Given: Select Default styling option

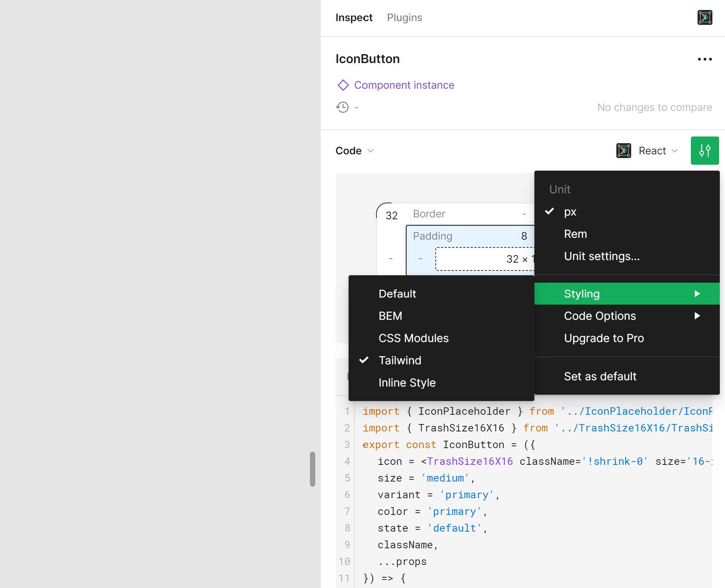Looking at the screenshot, I should (397, 293).
